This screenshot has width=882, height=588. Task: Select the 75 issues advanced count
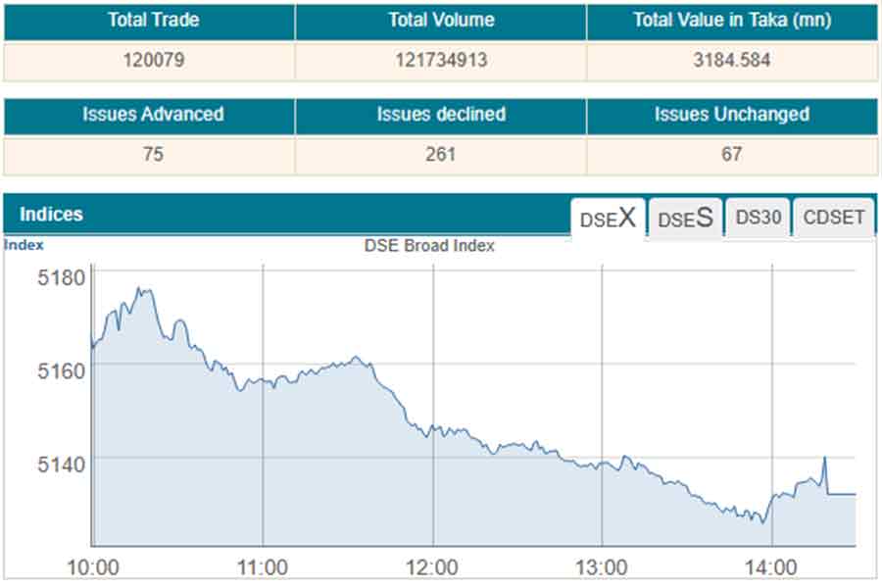148,154
